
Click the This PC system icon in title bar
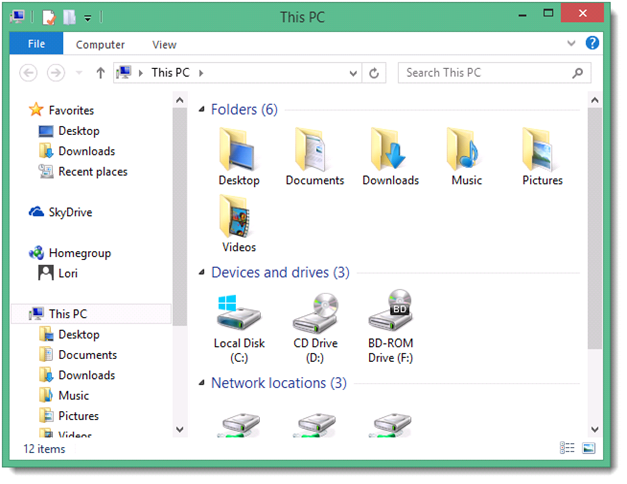pyautogui.click(x=18, y=17)
